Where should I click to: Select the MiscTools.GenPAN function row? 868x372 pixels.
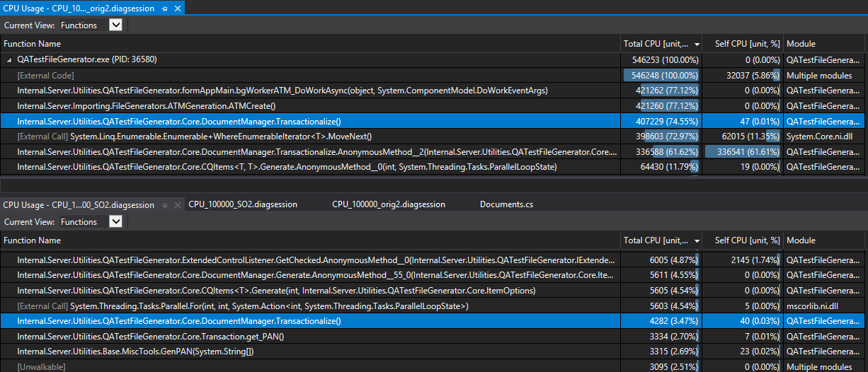click(432, 351)
